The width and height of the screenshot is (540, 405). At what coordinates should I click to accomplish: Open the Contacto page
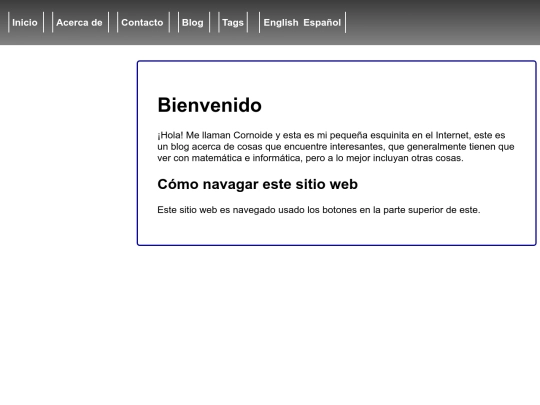[142, 22]
